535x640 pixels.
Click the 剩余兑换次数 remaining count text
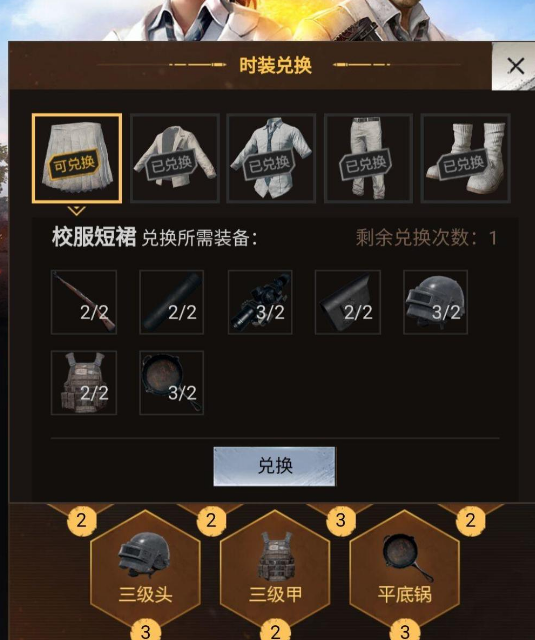pos(426,238)
